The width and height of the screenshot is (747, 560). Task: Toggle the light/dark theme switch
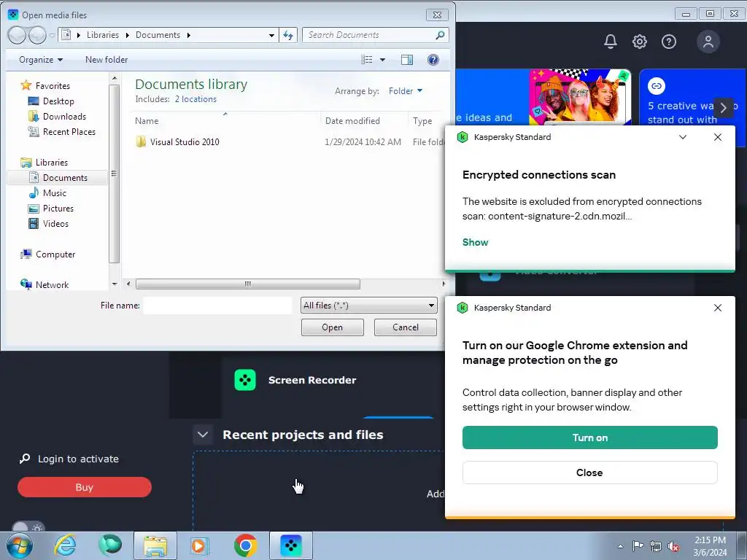pyautogui.click(x=27, y=528)
